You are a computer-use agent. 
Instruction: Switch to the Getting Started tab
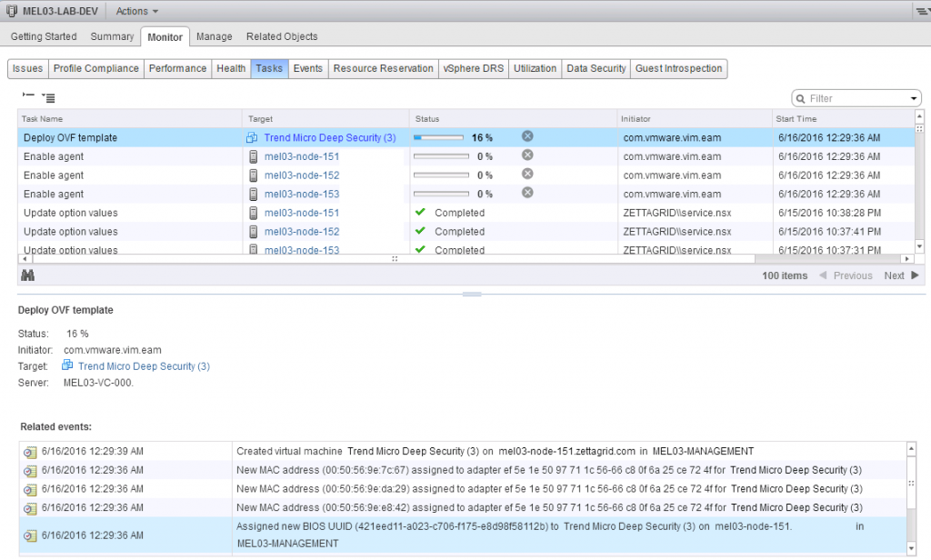[x=44, y=36]
